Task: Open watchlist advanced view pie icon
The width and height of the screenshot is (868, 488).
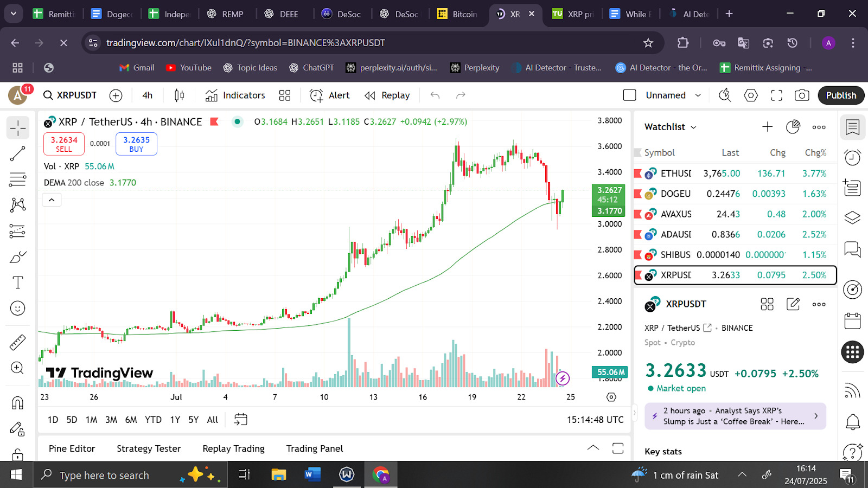Action: [x=793, y=127]
